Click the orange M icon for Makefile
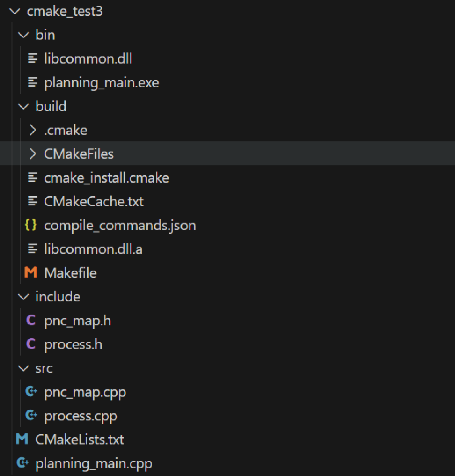 (31, 272)
